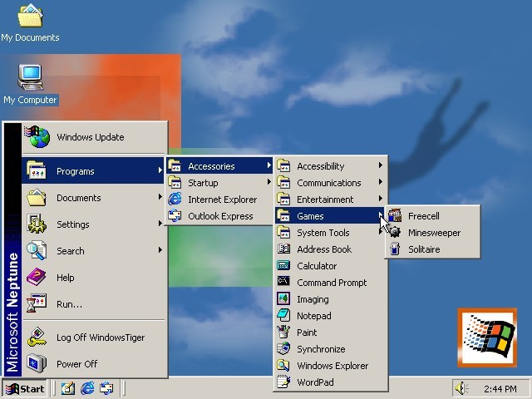Click the Accessories menu label
The image size is (532, 399).
click(211, 166)
